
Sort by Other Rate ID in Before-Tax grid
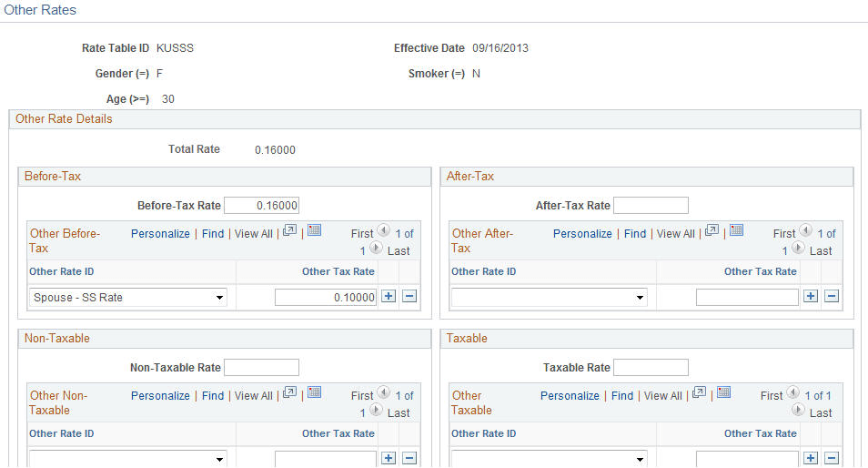(x=62, y=271)
